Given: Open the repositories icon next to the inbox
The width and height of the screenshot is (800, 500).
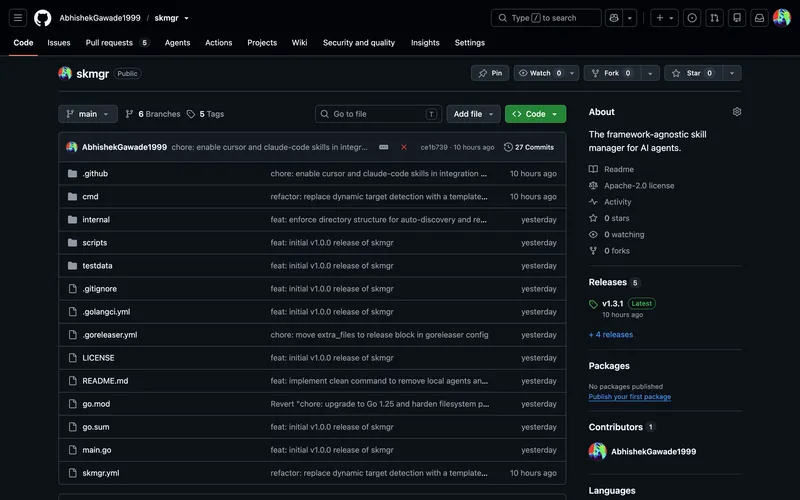Looking at the screenshot, I should point(737,18).
